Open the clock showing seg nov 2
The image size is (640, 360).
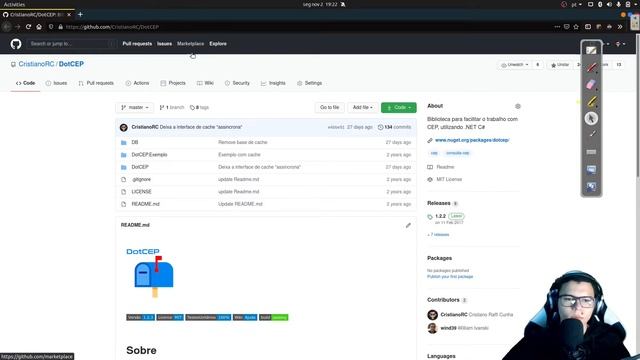(x=320, y=4)
